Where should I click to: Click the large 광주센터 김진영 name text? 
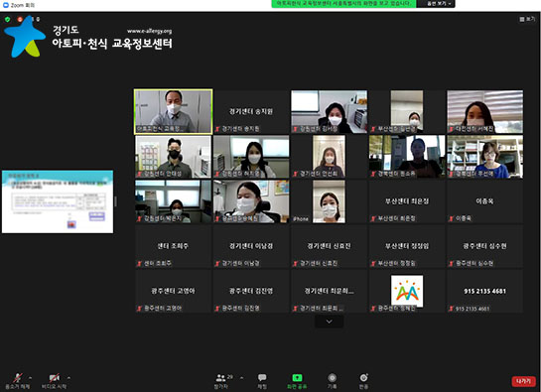[251, 291]
